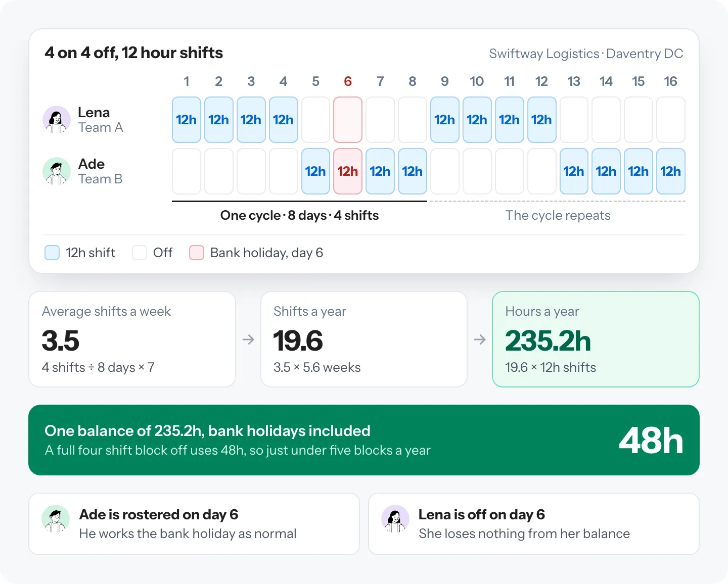Click One balance of 235.2h banner heading
This screenshot has height=584, width=728.
[x=207, y=431]
